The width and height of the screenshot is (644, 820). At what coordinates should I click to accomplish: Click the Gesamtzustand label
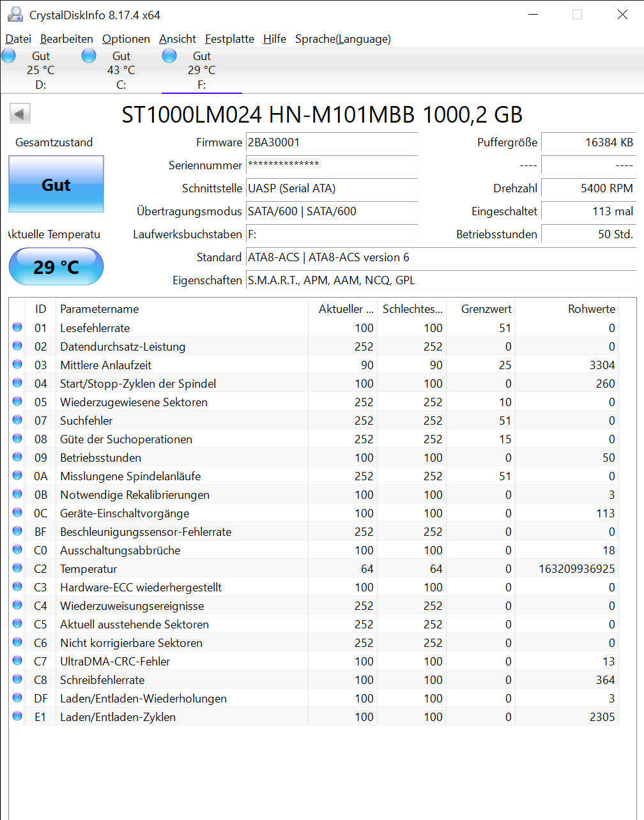point(54,142)
